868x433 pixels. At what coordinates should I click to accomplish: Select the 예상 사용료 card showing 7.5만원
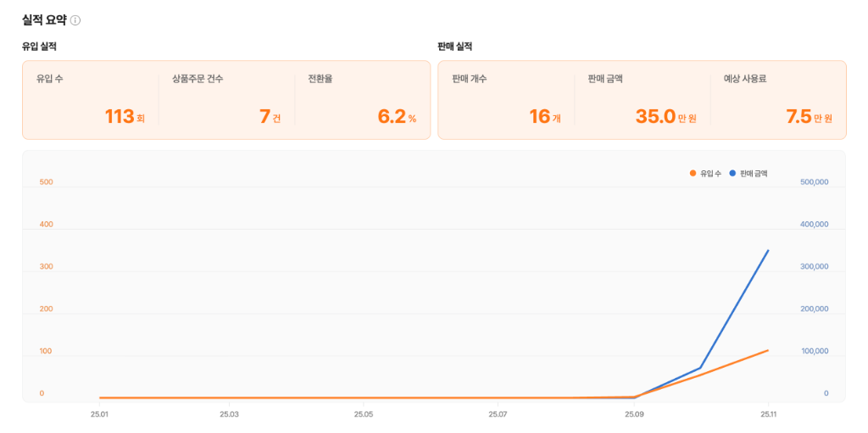coord(777,99)
